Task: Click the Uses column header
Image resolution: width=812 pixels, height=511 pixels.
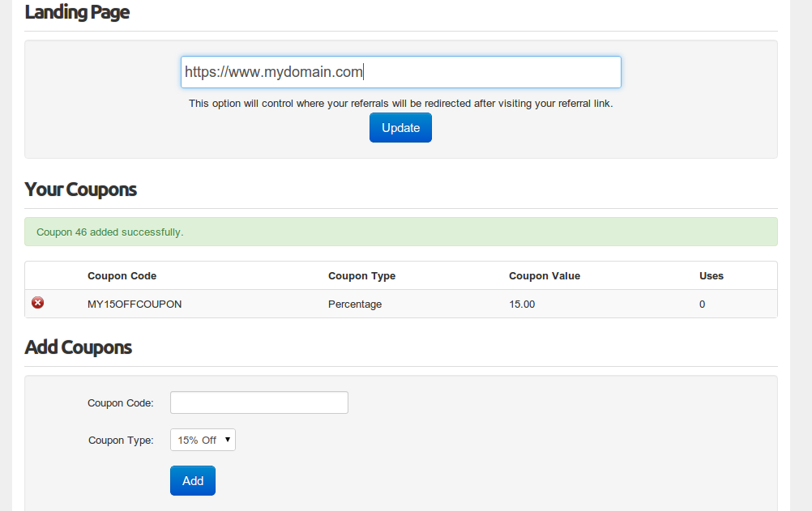Action: 712,276
